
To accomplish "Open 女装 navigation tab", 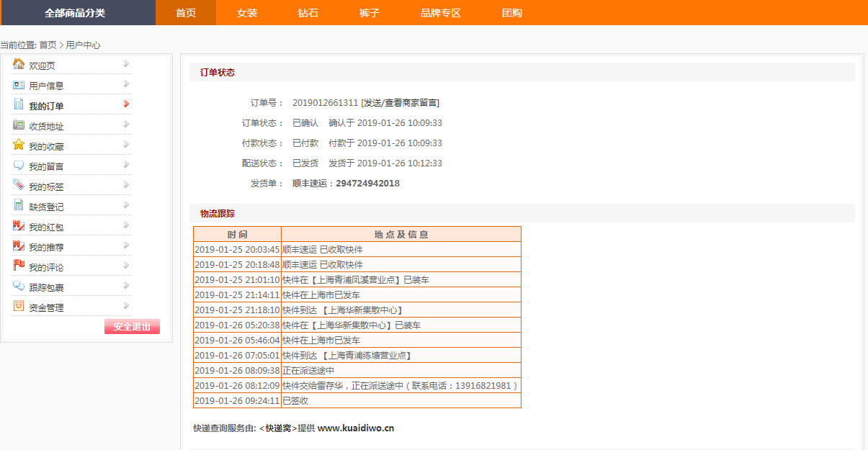I will click(x=247, y=13).
